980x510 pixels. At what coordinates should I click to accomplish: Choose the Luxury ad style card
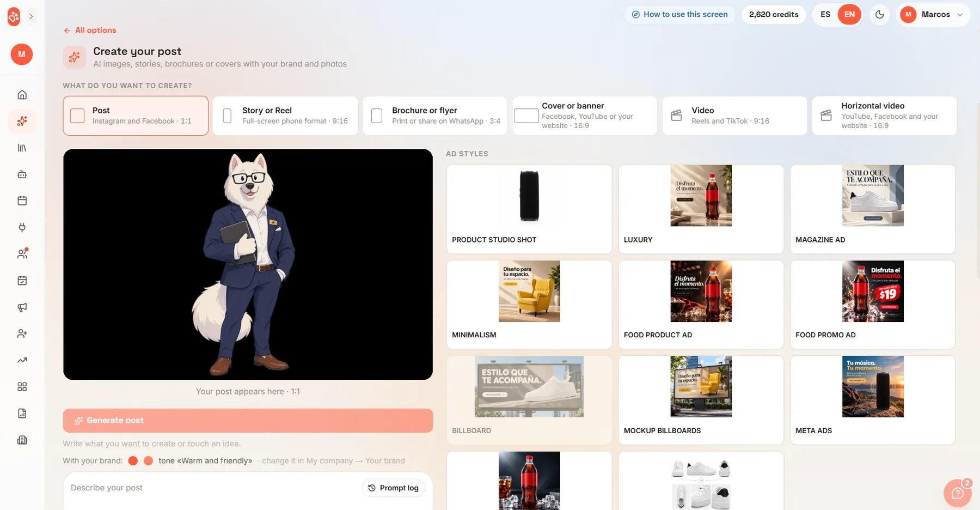701,209
